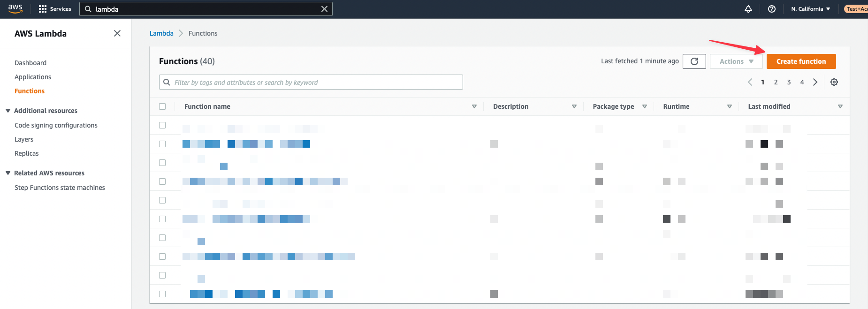This screenshot has width=868, height=309.
Task: Open table preferences gear icon
Action: point(834,82)
